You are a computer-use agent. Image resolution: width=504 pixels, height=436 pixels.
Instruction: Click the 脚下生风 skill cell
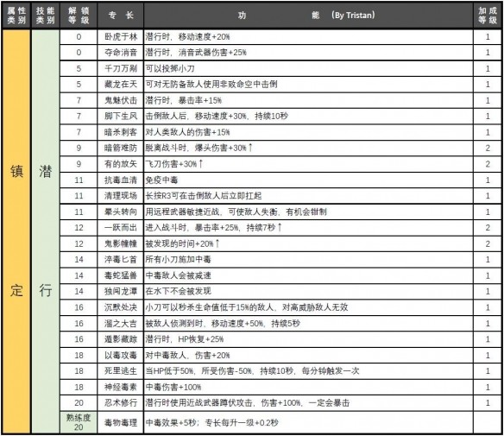click(x=121, y=116)
